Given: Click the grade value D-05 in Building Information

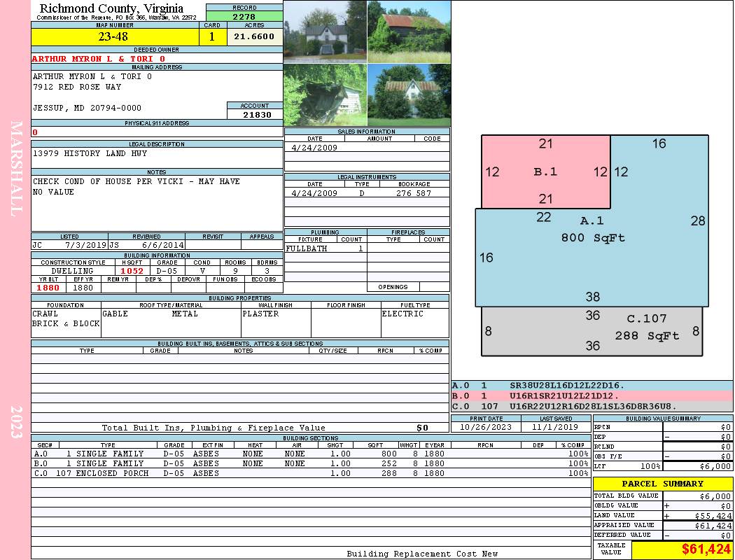Looking at the screenshot, I should [167, 271].
